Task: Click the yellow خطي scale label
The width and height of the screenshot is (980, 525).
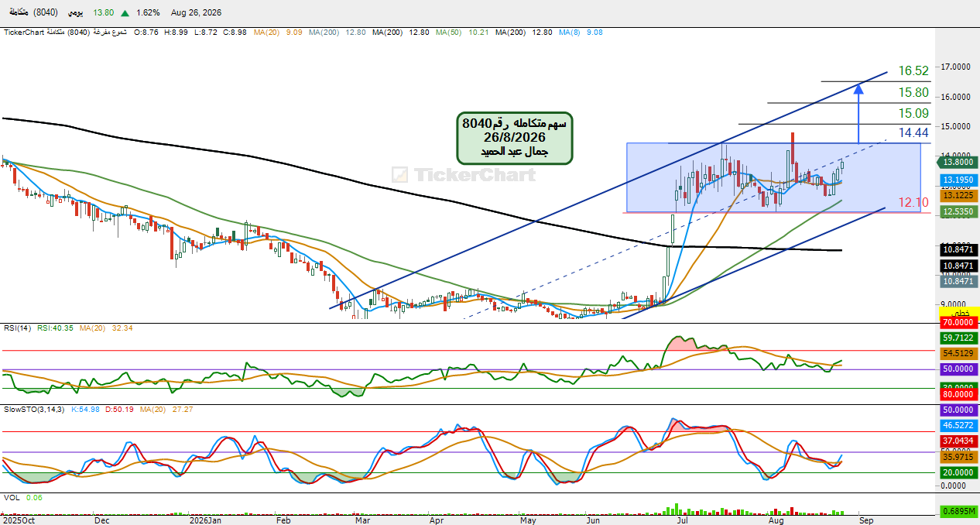Action: click(x=958, y=312)
